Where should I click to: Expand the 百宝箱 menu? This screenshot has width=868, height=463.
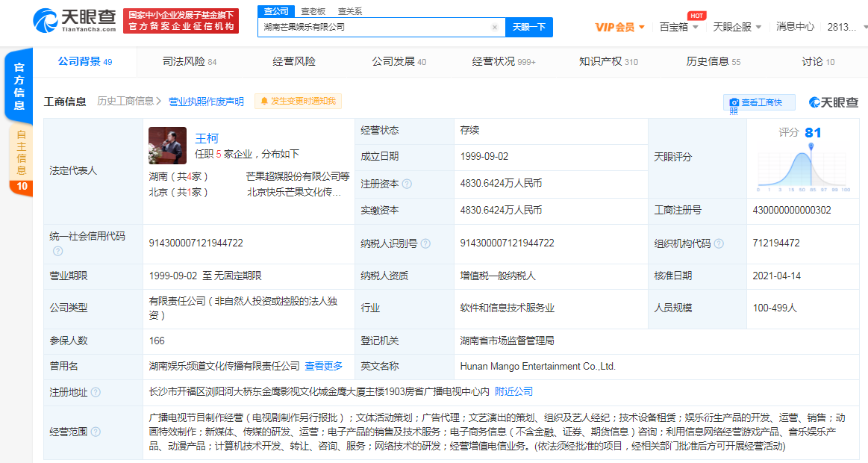[678, 27]
